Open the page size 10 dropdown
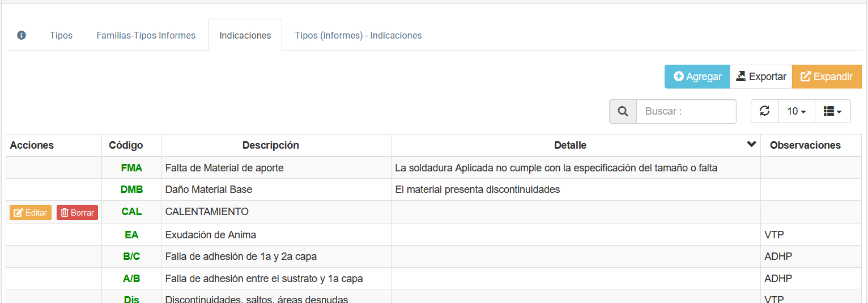This screenshot has width=868, height=303. (x=796, y=111)
